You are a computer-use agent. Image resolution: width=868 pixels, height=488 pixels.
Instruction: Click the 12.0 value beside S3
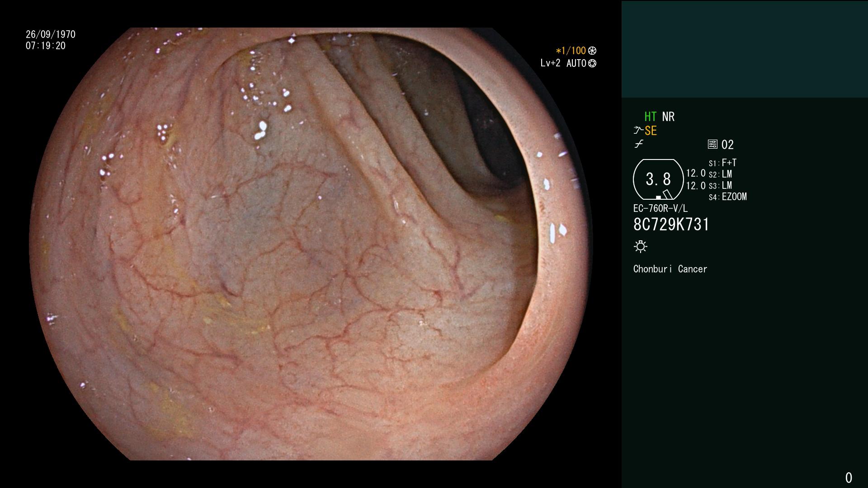[x=696, y=185]
